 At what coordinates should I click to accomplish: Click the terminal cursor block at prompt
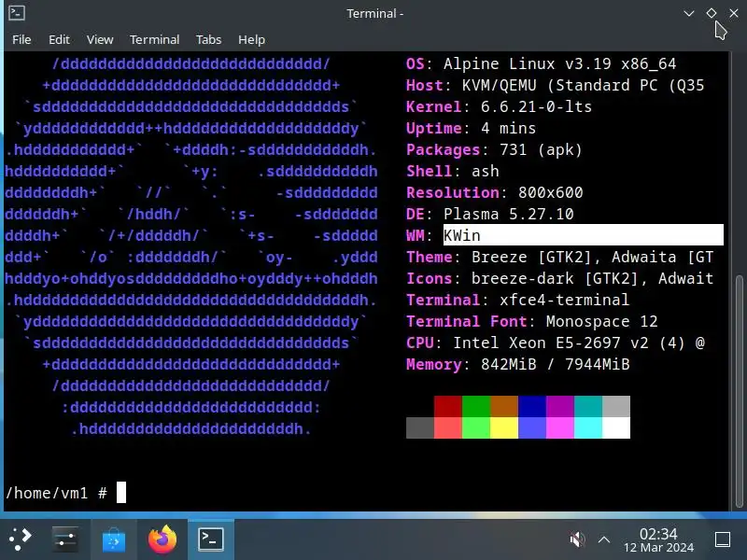(x=121, y=493)
